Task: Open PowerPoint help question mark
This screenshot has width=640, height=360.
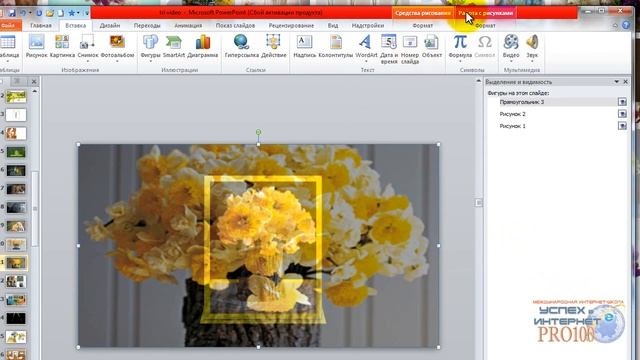Action: (626, 25)
